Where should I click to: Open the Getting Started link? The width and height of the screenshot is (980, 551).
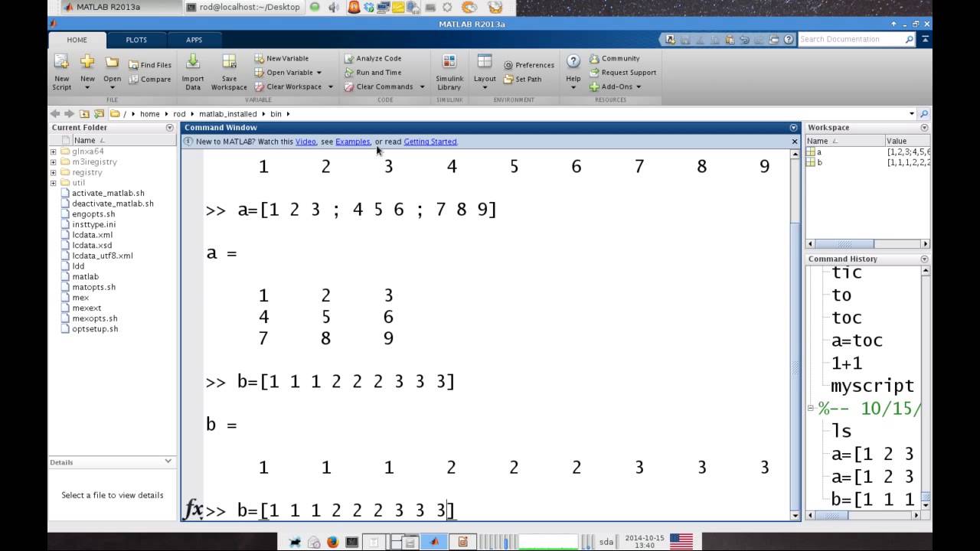430,142
